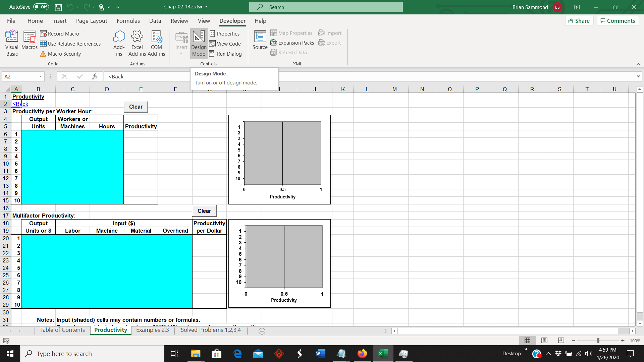Screen dimensions: 644x362
Task: Click View Code in Controls group
Action: coord(225,44)
